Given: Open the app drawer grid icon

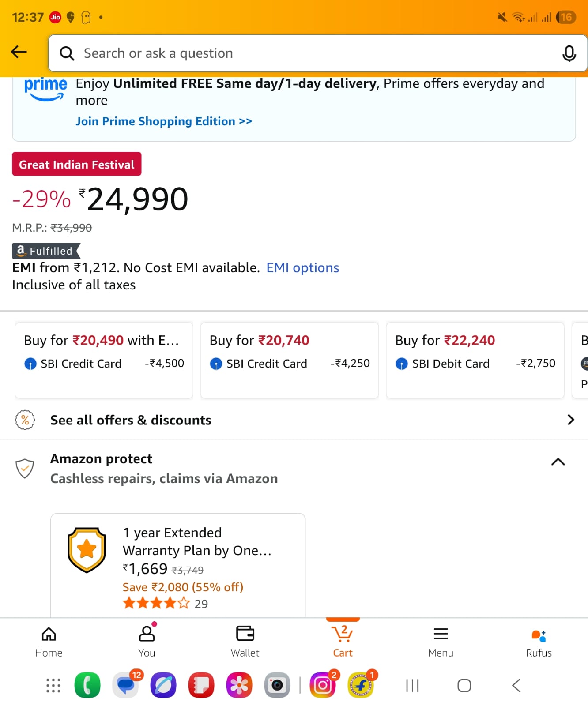Looking at the screenshot, I should 53,685.
